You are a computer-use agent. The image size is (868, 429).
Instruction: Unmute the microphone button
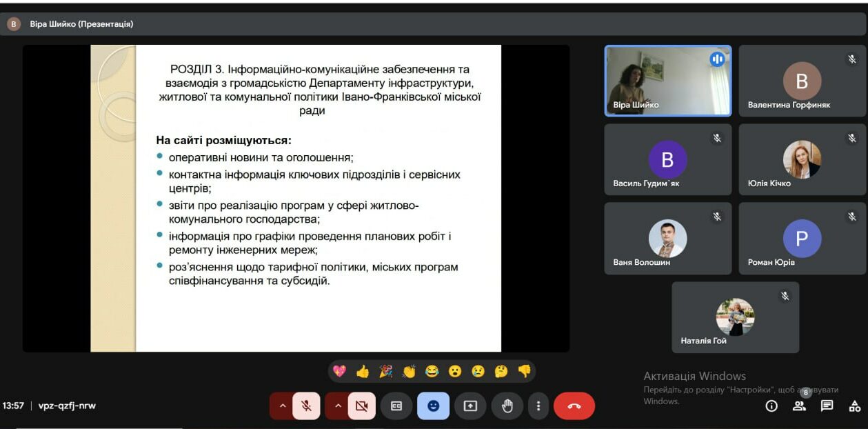[x=306, y=406]
